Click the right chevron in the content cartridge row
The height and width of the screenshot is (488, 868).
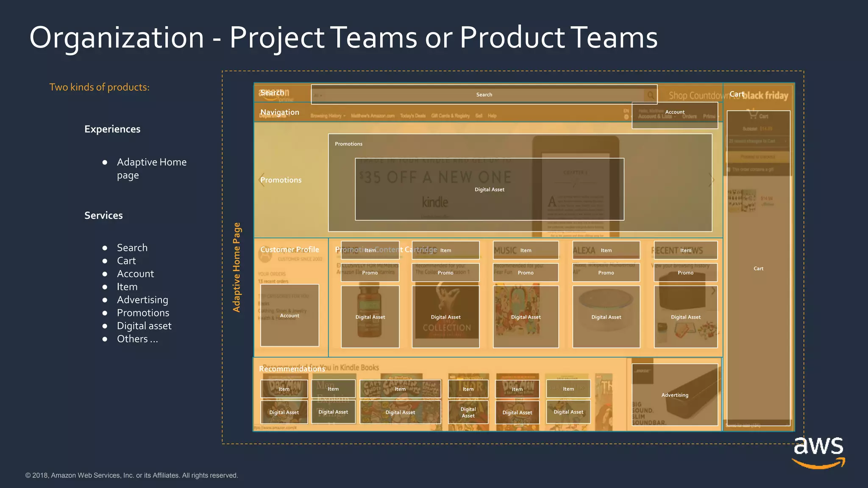[x=713, y=291]
